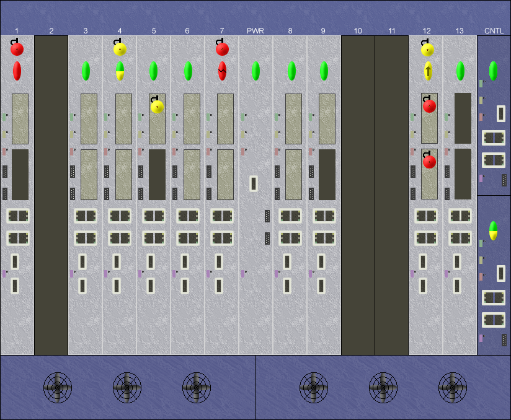Select the empty slot 2 bay
The height and width of the screenshot is (420, 511).
[x=51, y=195]
